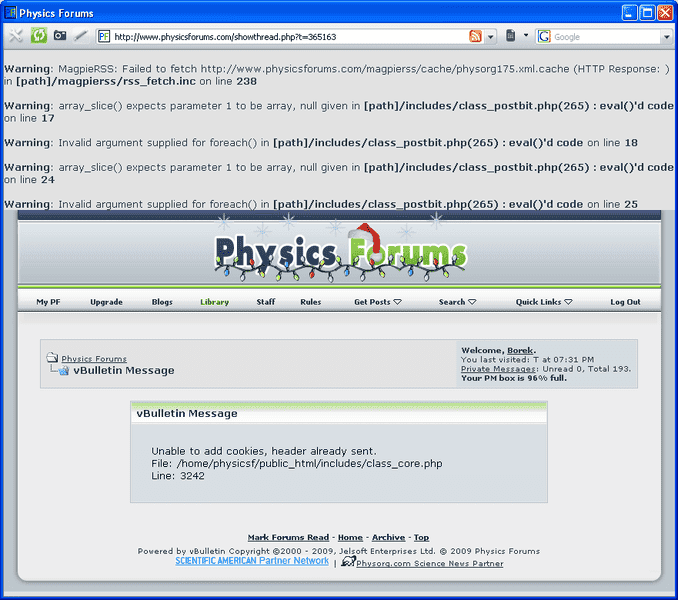Open the Archive footer link
Screen dimensions: 678x600
pos(389,537)
